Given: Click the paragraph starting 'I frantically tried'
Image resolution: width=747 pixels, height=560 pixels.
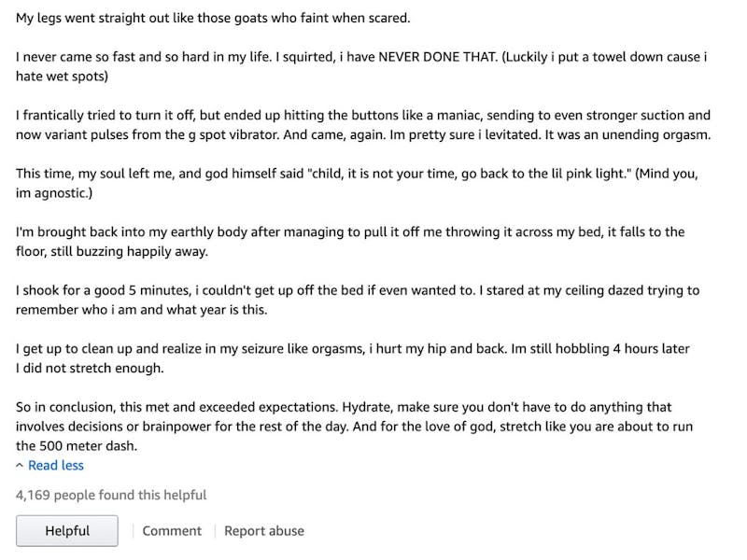Looking at the screenshot, I should pyautogui.click(x=363, y=125).
